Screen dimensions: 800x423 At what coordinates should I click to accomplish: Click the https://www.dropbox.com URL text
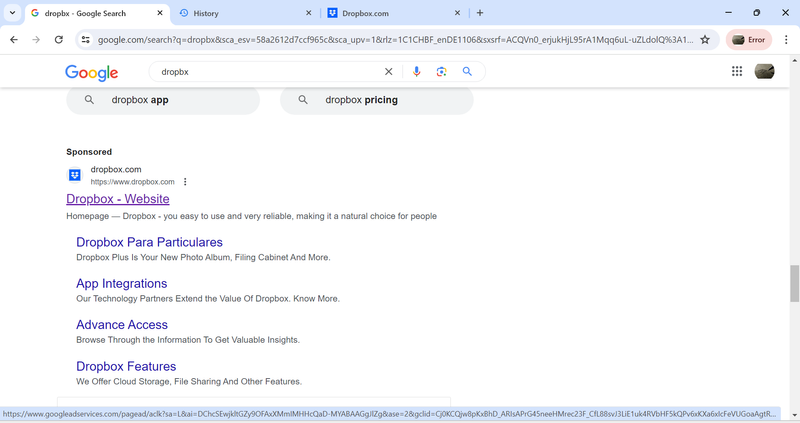133,182
